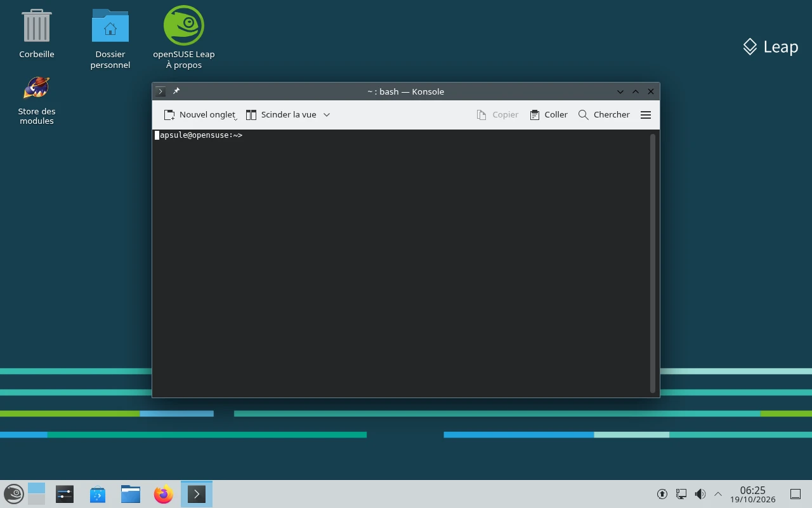
Task: Open the Konsole hamburger menu
Action: tap(646, 115)
